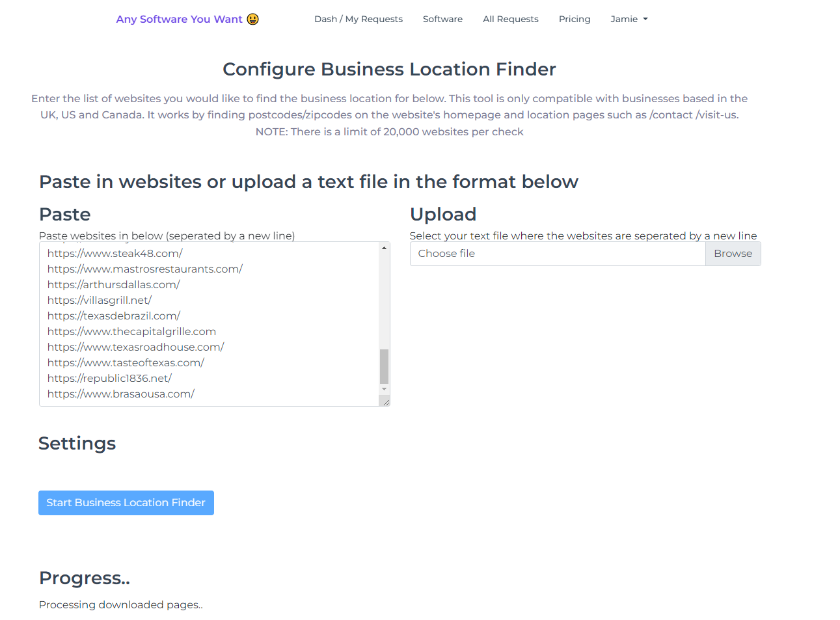Screen dimensions: 840x620
Task: Click the textarea scroll-up arrow
Action: (x=385, y=248)
